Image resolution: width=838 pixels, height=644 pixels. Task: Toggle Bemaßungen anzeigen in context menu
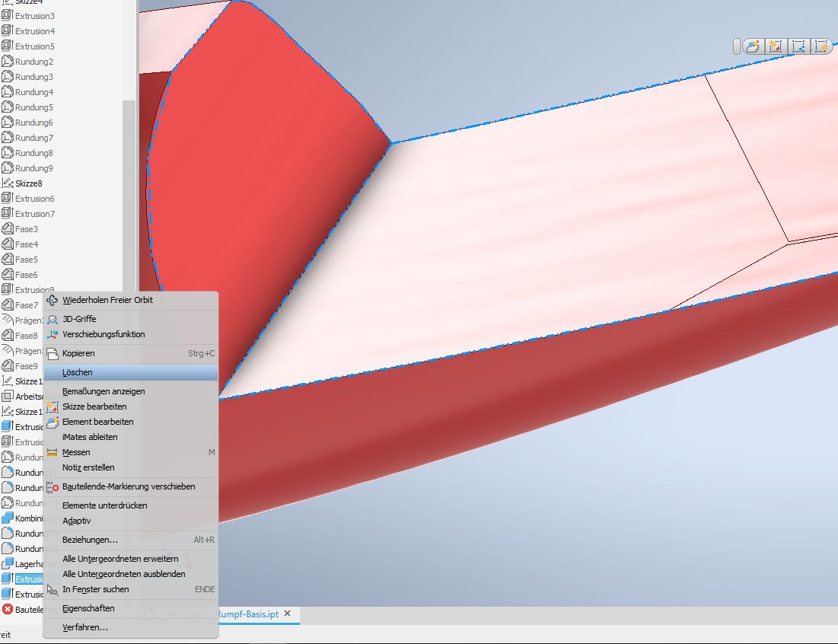click(104, 391)
